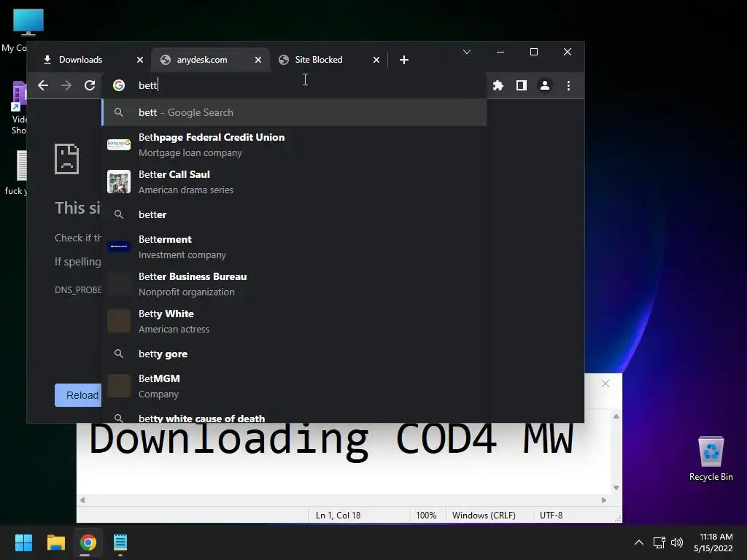The height and width of the screenshot is (560, 747).
Task: Open the Windows Start menu
Action: 23,542
